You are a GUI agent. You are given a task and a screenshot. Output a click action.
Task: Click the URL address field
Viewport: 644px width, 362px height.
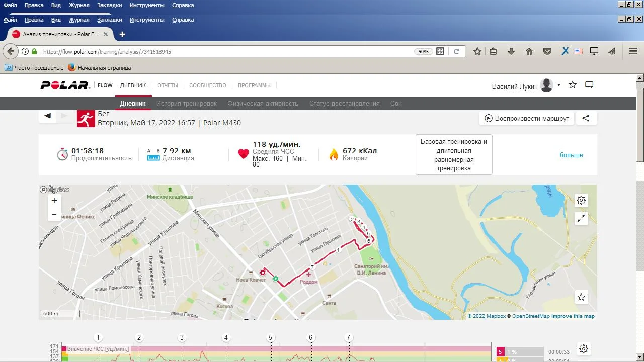(x=226, y=51)
